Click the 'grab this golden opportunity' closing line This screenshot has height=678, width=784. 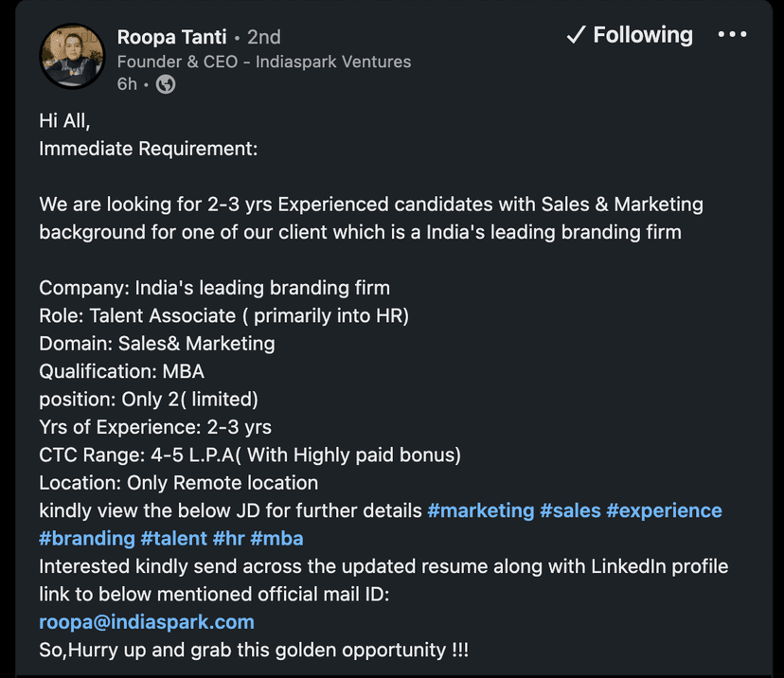(254, 651)
